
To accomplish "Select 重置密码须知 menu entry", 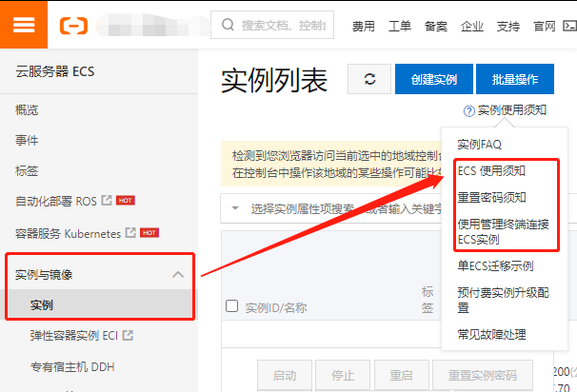I will 491,198.
